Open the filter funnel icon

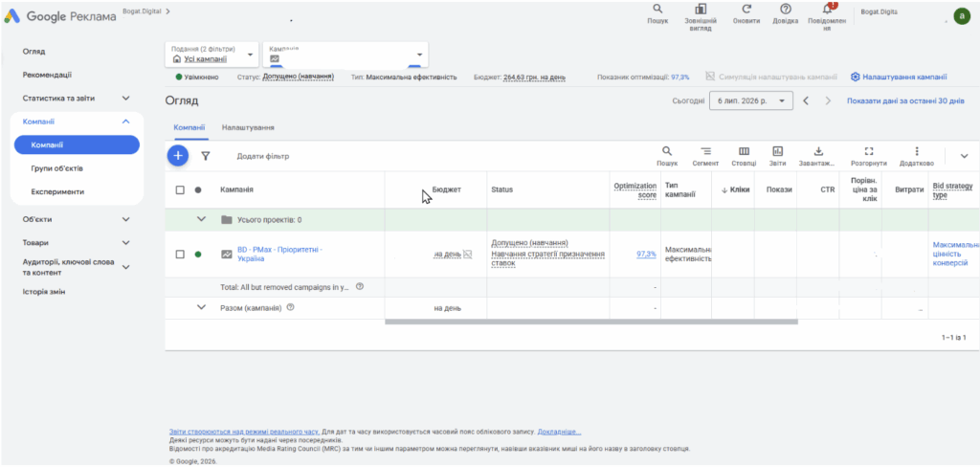click(x=206, y=156)
